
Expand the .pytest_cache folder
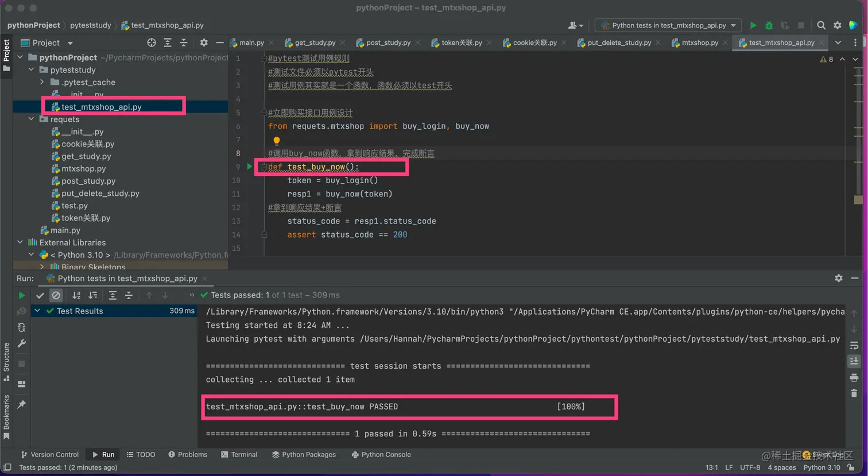(42, 82)
